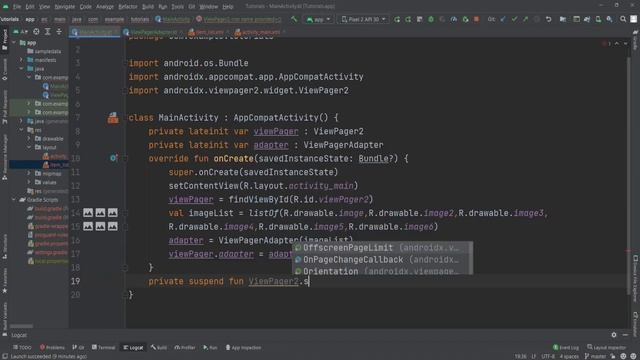
Task: Open the TODO tool window
Action: coord(22,348)
